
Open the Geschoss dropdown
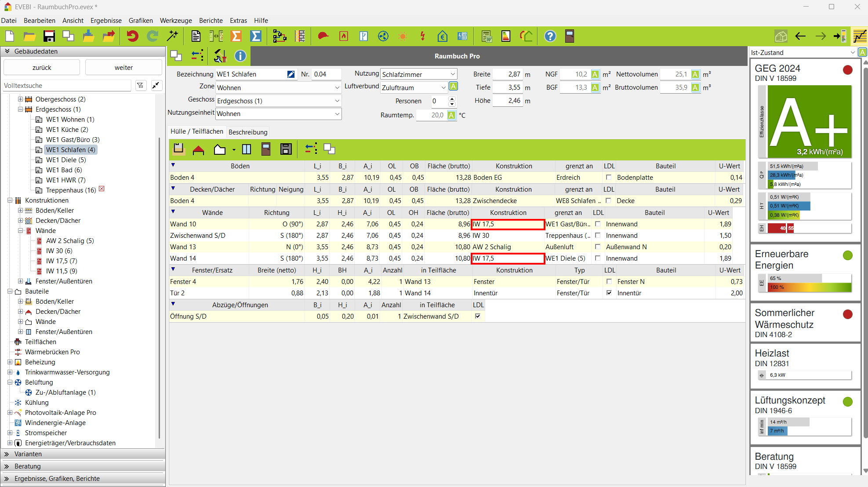278,101
